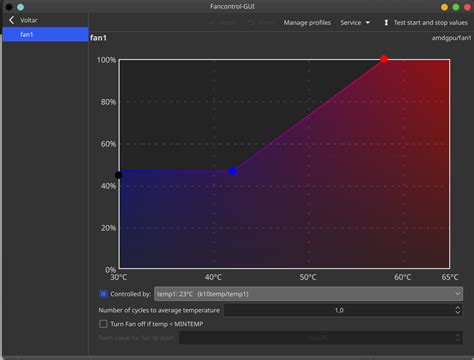Click the 65°C axis label

[x=450, y=277]
